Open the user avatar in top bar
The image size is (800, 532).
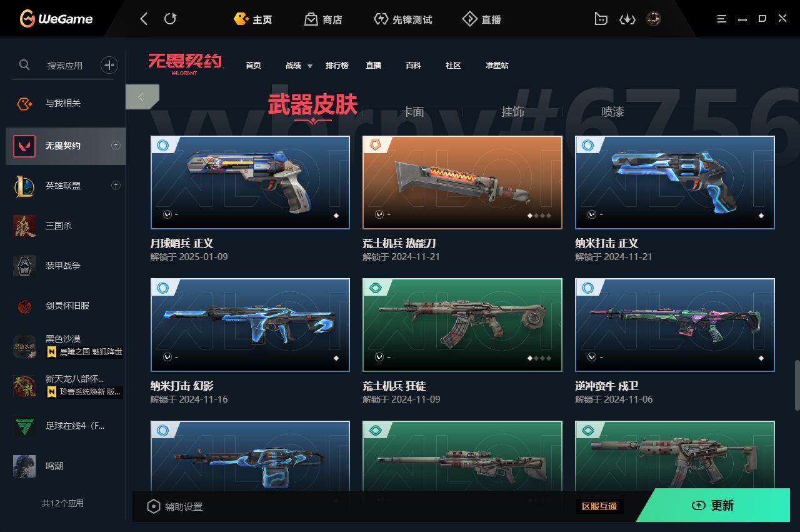click(x=654, y=19)
